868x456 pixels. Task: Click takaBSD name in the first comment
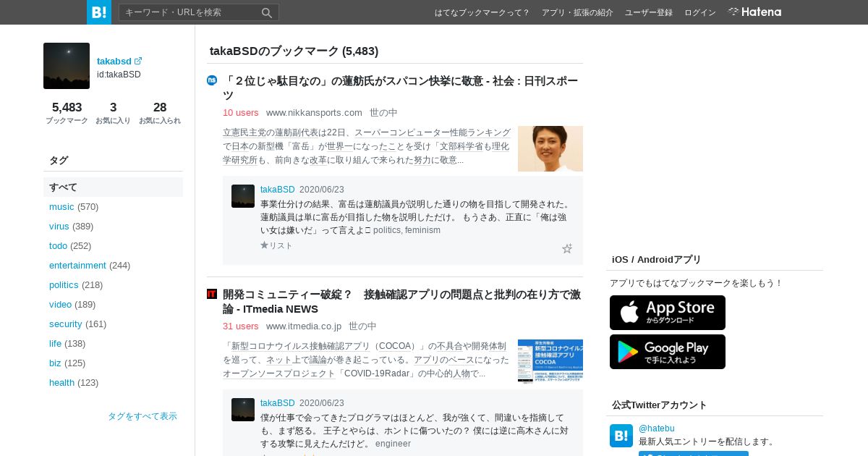click(278, 190)
